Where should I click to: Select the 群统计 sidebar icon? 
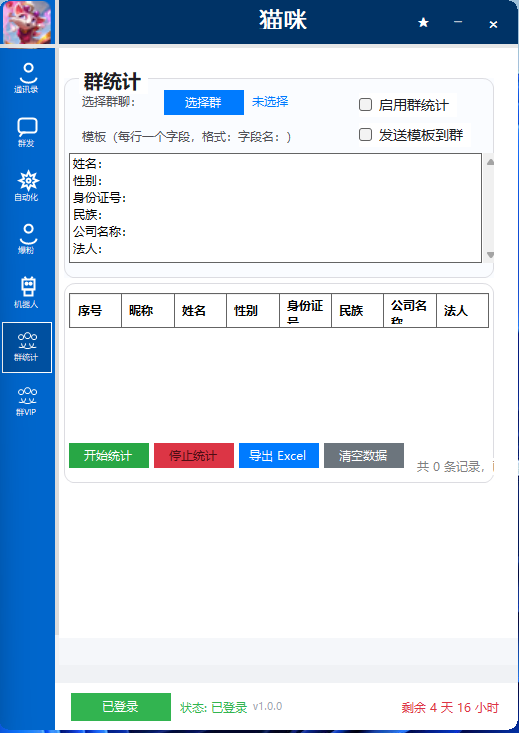point(27,347)
